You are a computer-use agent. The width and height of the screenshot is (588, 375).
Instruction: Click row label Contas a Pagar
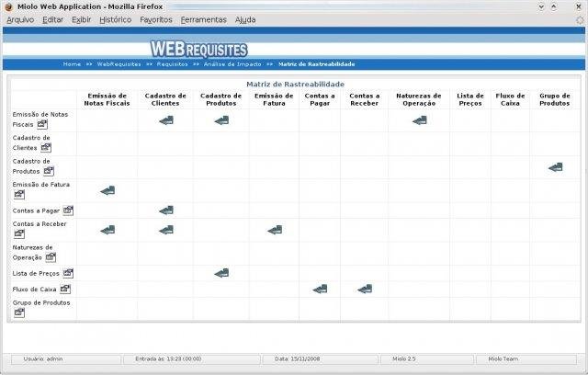tap(36, 210)
